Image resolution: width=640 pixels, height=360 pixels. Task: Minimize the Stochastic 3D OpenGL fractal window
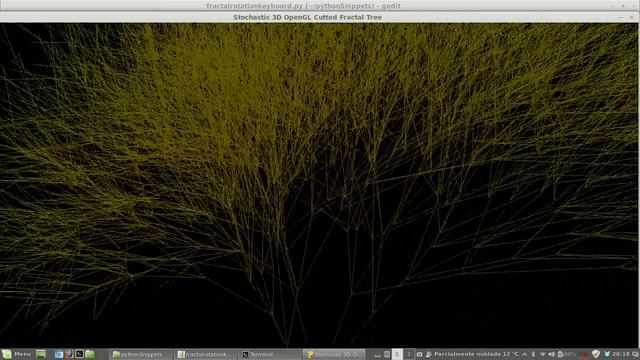621,17
